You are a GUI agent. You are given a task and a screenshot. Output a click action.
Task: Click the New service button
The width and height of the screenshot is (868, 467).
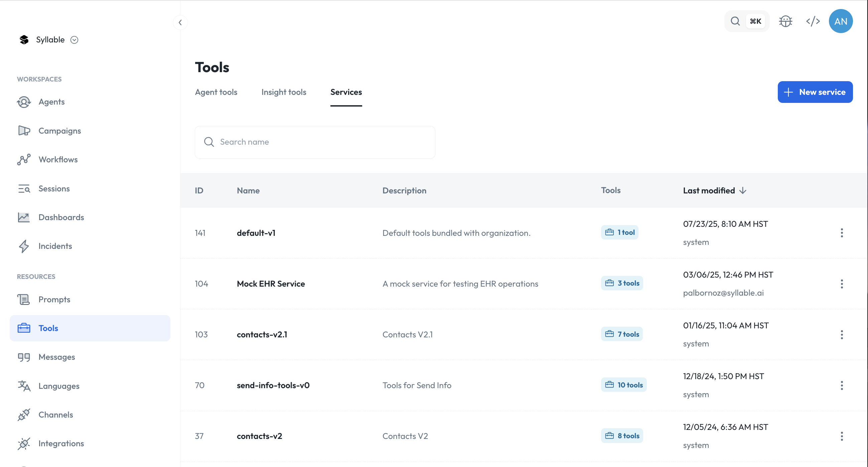click(815, 92)
